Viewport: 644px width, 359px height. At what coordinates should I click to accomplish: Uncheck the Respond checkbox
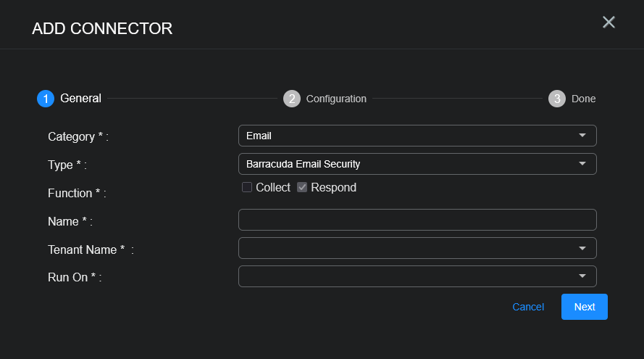point(302,187)
